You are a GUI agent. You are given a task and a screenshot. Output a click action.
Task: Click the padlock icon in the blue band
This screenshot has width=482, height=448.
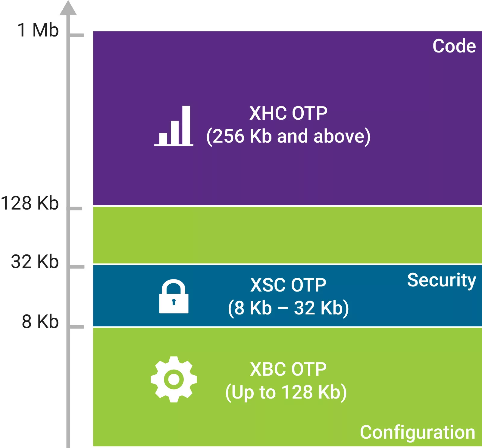pos(174,297)
